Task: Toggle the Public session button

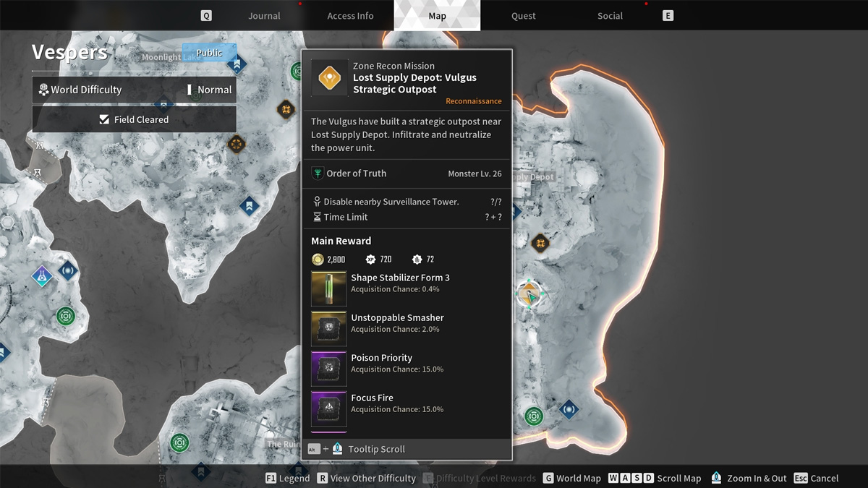Action: (x=209, y=53)
